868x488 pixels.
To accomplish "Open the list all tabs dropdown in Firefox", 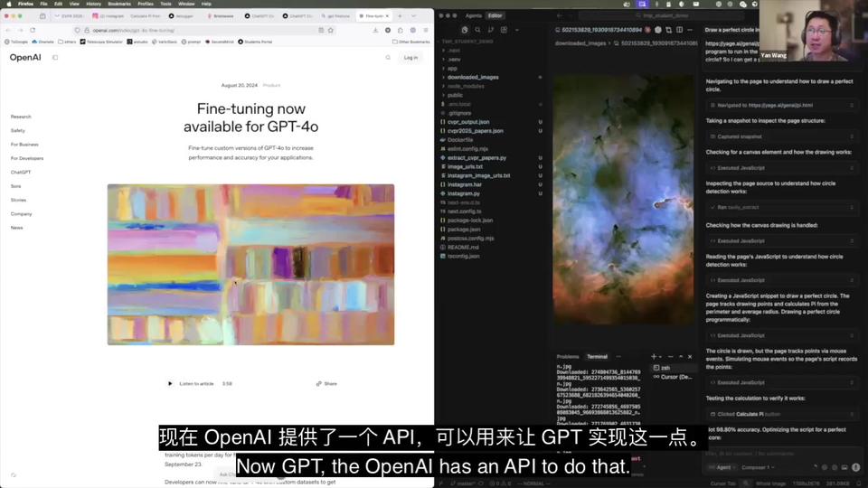I will (413, 16).
